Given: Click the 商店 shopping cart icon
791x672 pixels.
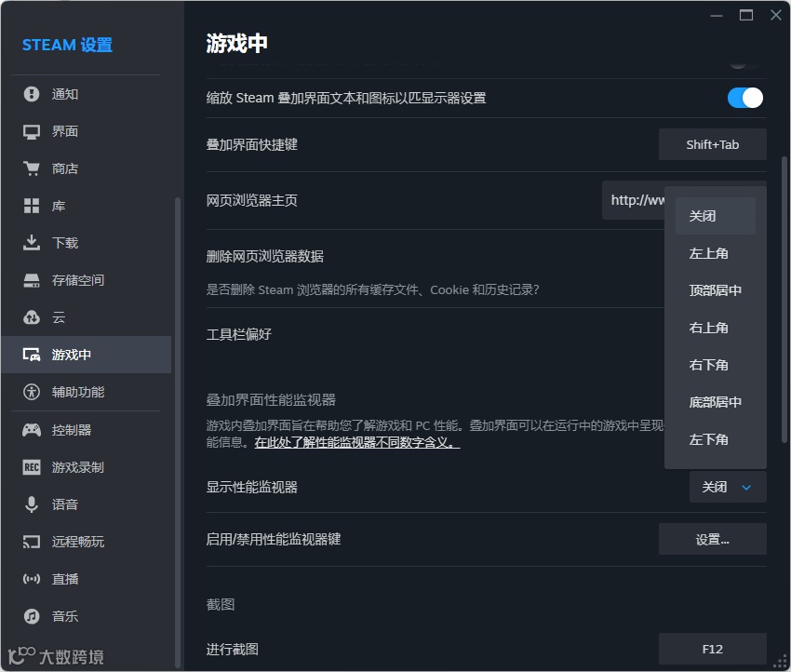Looking at the screenshot, I should [x=32, y=168].
